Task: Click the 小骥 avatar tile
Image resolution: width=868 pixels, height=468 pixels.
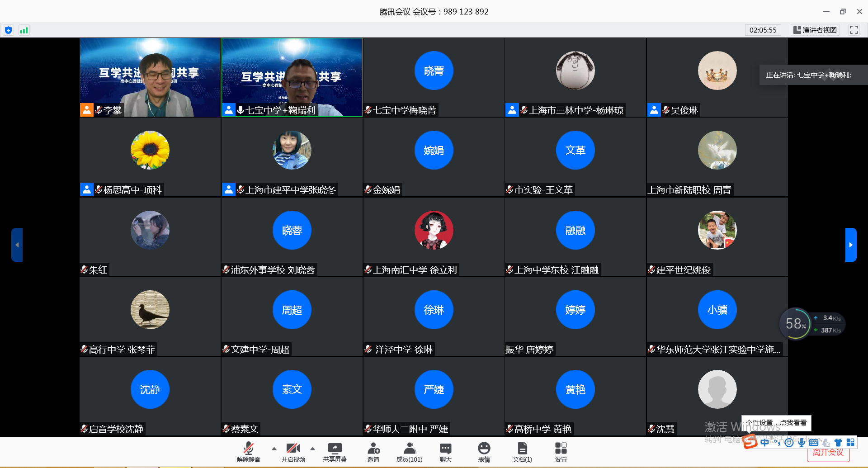Action: 717,310
